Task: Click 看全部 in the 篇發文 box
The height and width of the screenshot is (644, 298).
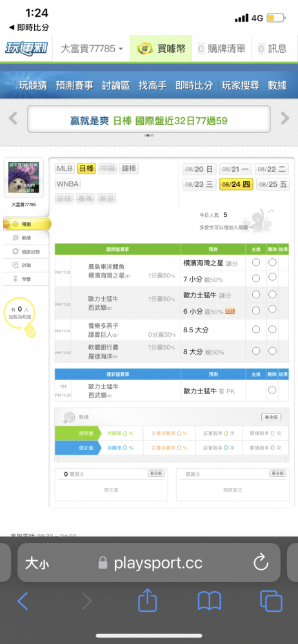Action: 156,473
